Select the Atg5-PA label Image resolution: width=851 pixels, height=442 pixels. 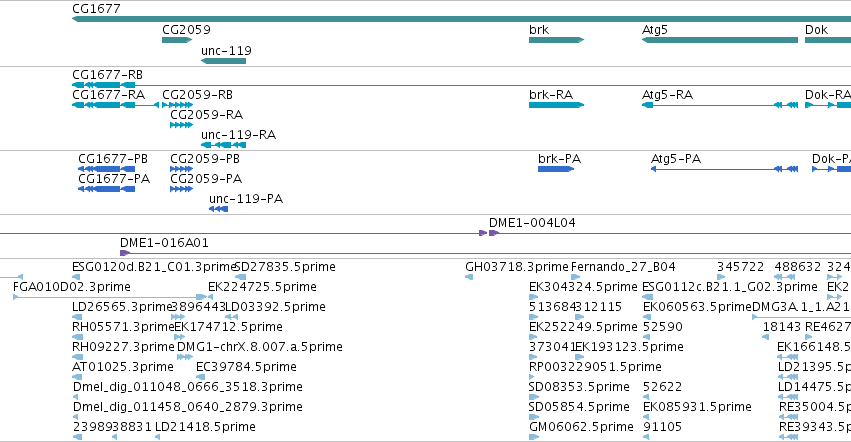[x=676, y=159]
